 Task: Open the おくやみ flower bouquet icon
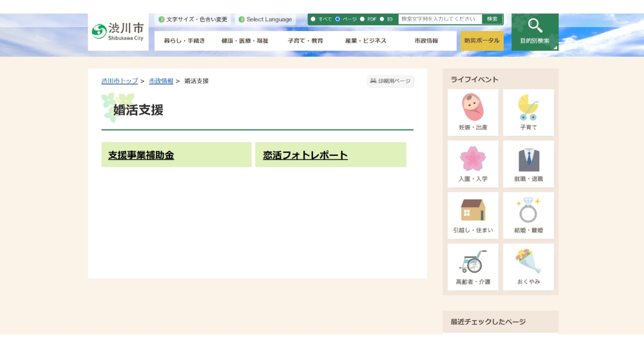pos(528,262)
